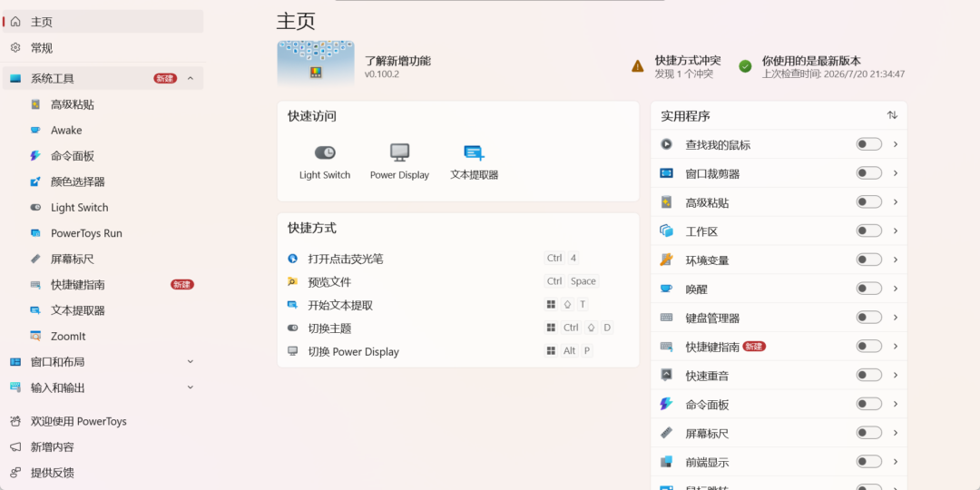Enable the 键盘管理器 toggle

click(868, 317)
